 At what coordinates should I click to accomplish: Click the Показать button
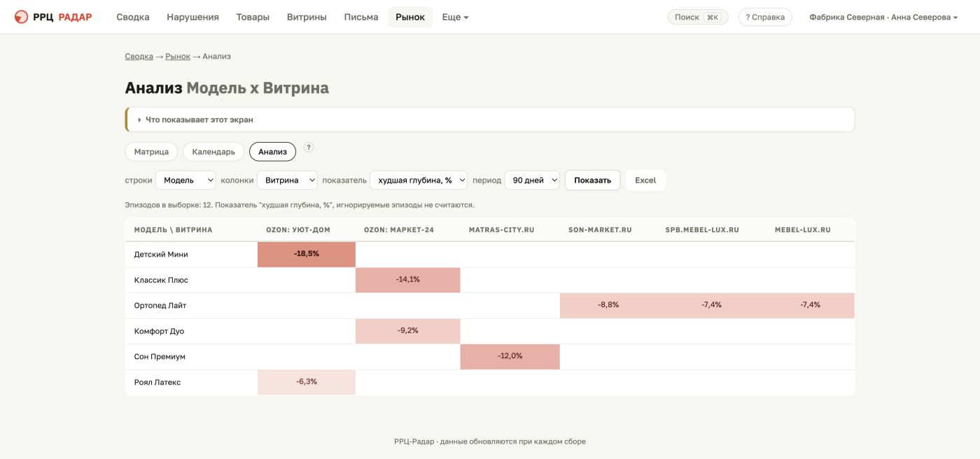pyautogui.click(x=592, y=180)
